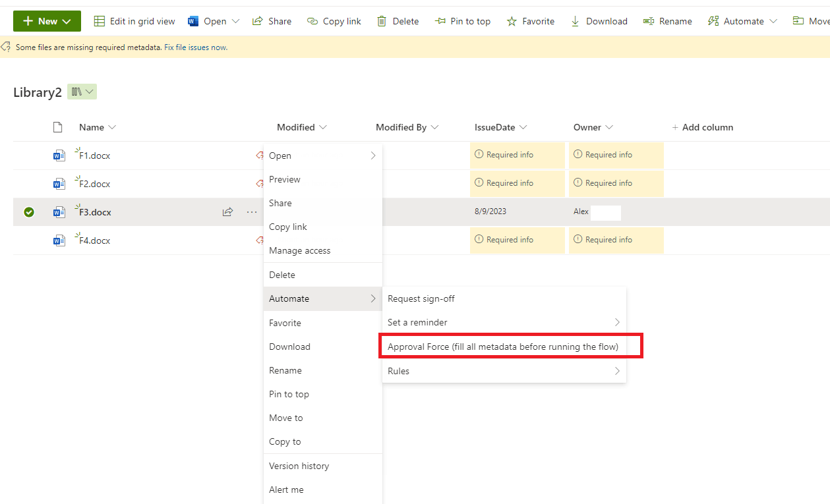The image size is (830, 504).
Task: Open more actions ellipsis for F3.docx
Action: click(251, 211)
